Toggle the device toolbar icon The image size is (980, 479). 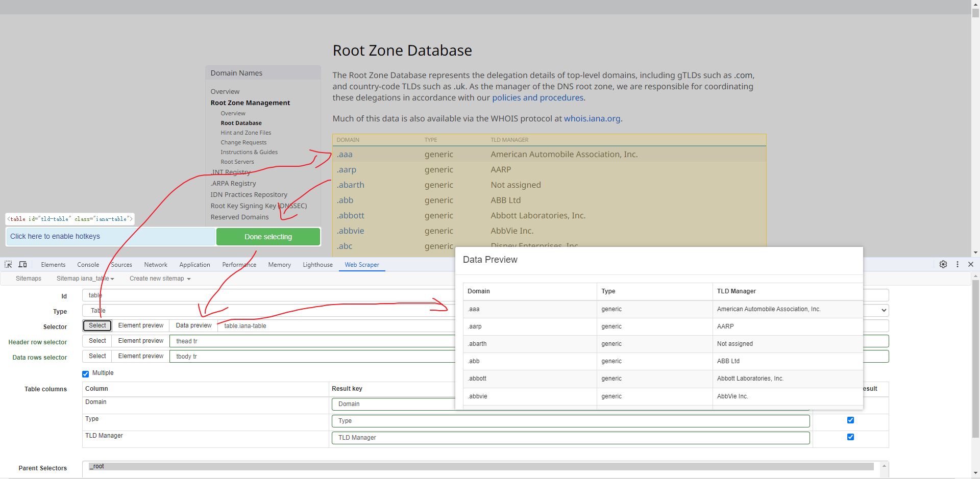pyautogui.click(x=22, y=264)
